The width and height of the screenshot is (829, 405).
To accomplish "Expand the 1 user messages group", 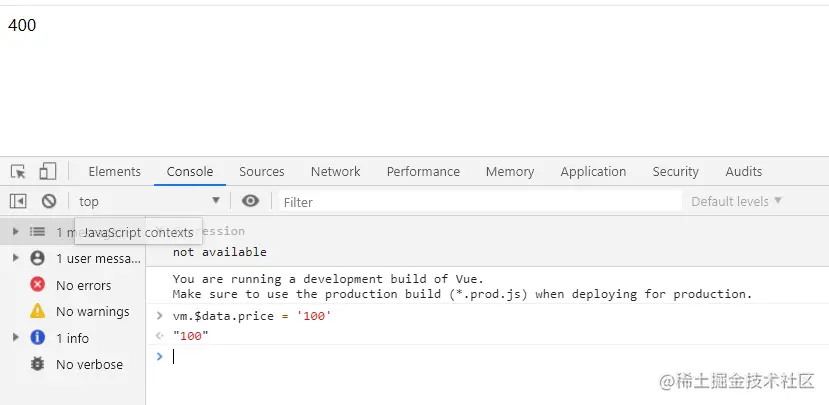I will 15,258.
